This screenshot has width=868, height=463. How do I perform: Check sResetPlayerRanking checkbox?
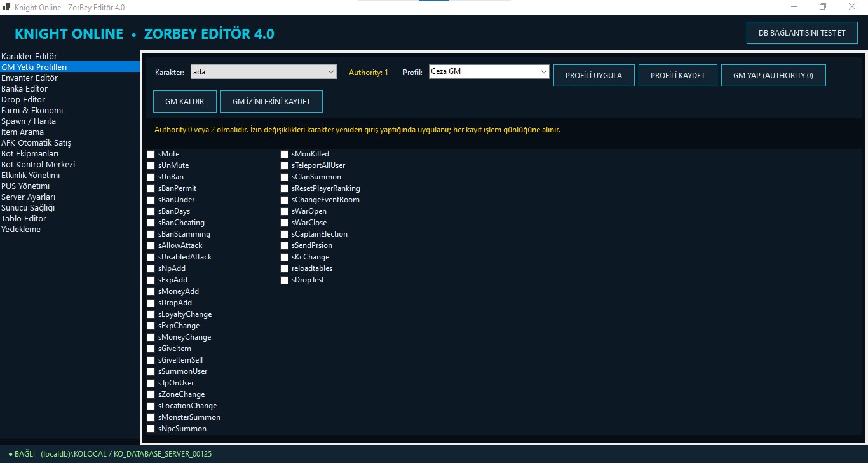[285, 188]
